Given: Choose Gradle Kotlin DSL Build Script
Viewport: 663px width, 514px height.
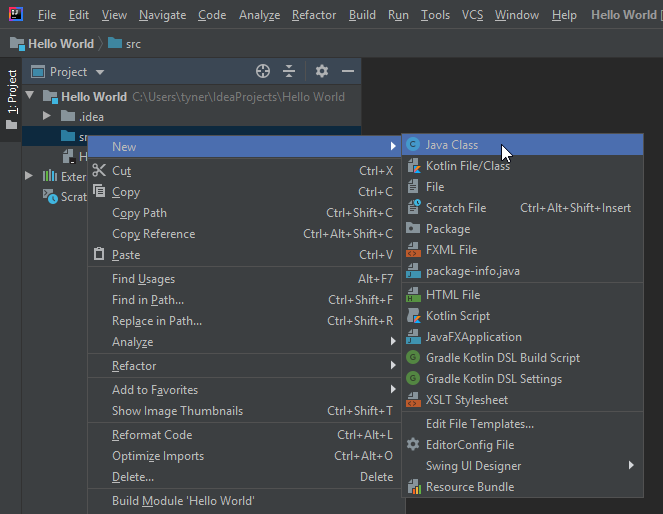Looking at the screenshot, I should (502, 358).
